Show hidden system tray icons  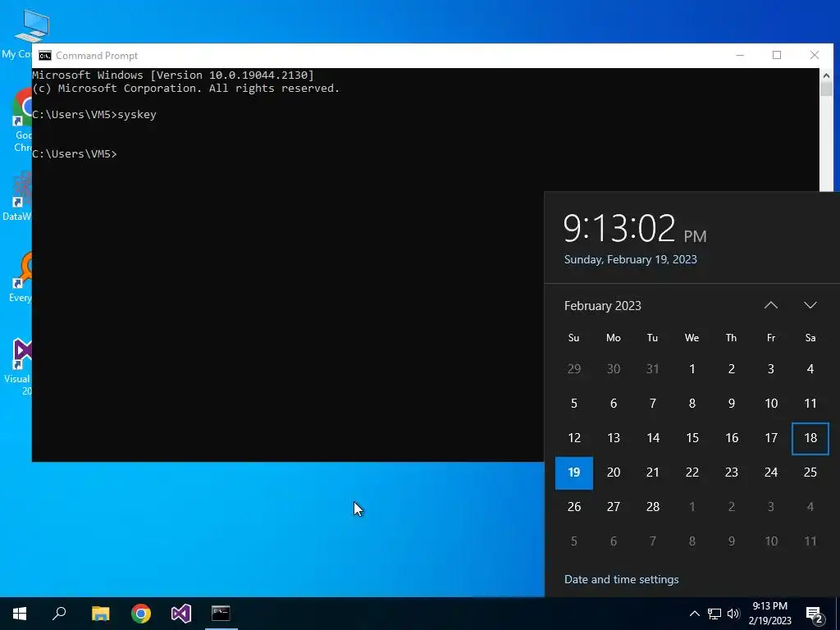click(x=694, y=614)
